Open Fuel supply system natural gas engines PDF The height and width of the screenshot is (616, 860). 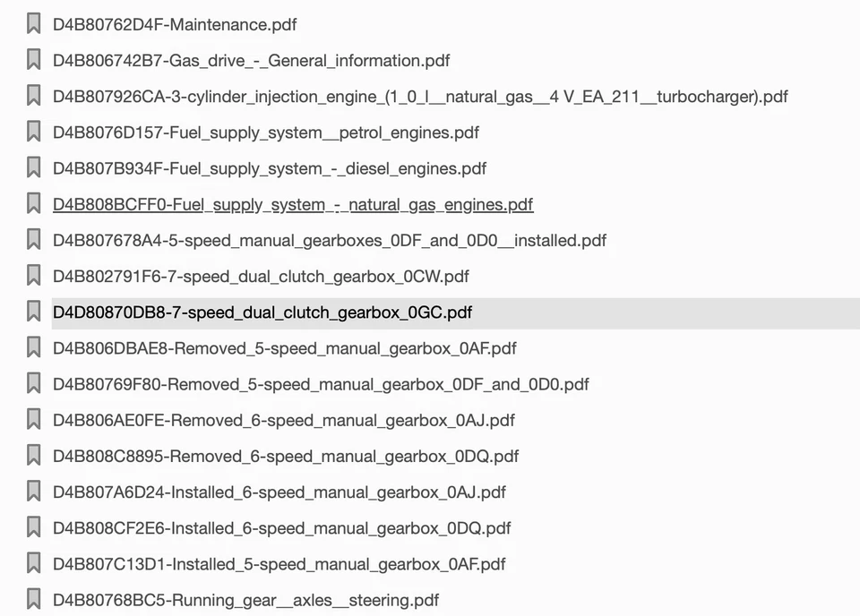pos(293,205)
